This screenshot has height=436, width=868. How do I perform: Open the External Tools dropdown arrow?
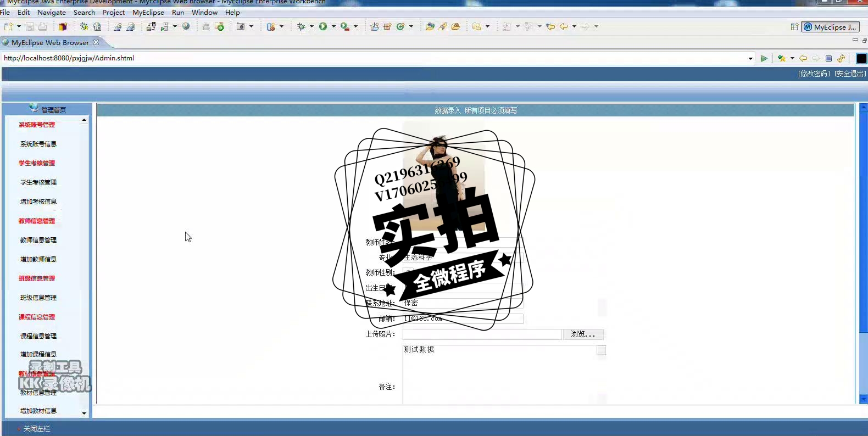point(355,26)
